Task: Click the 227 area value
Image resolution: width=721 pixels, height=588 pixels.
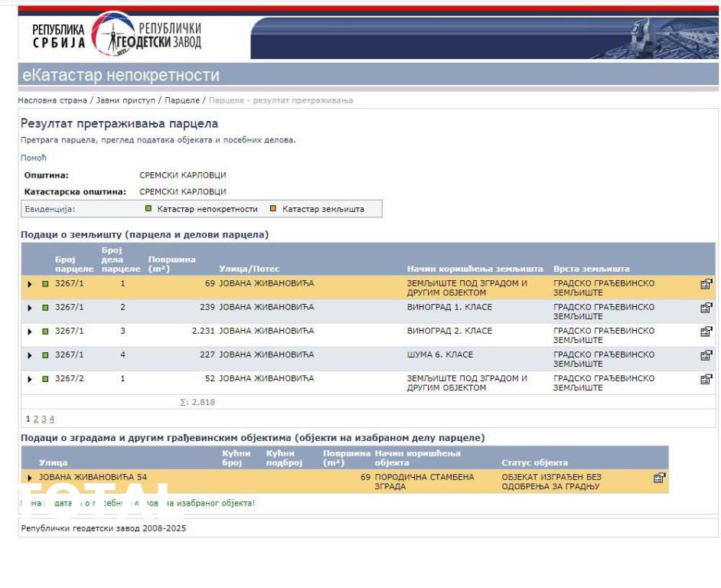Action: pos(207,355)
